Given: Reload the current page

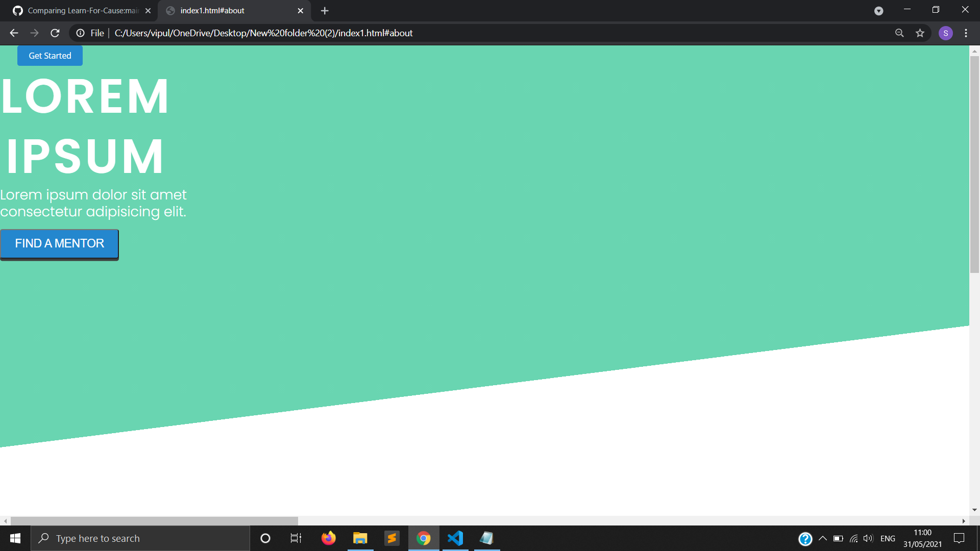Looking at the screenshot, I should point(55,33).
